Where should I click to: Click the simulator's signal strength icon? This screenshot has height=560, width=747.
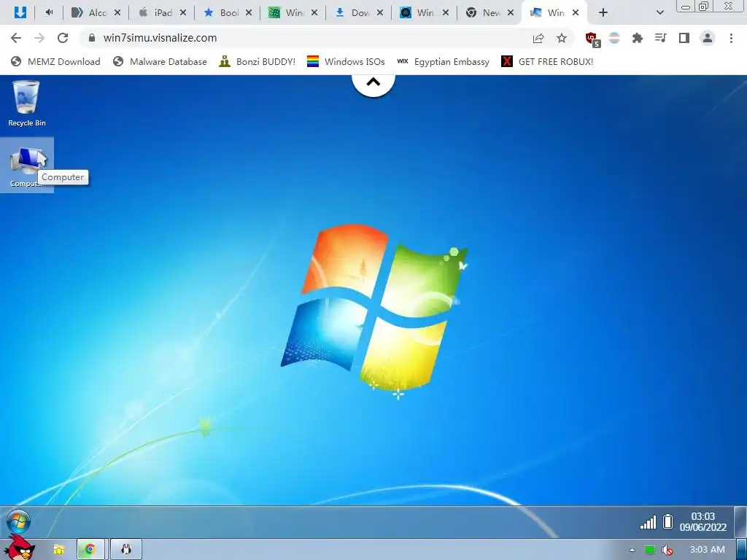tap(648, 522)
